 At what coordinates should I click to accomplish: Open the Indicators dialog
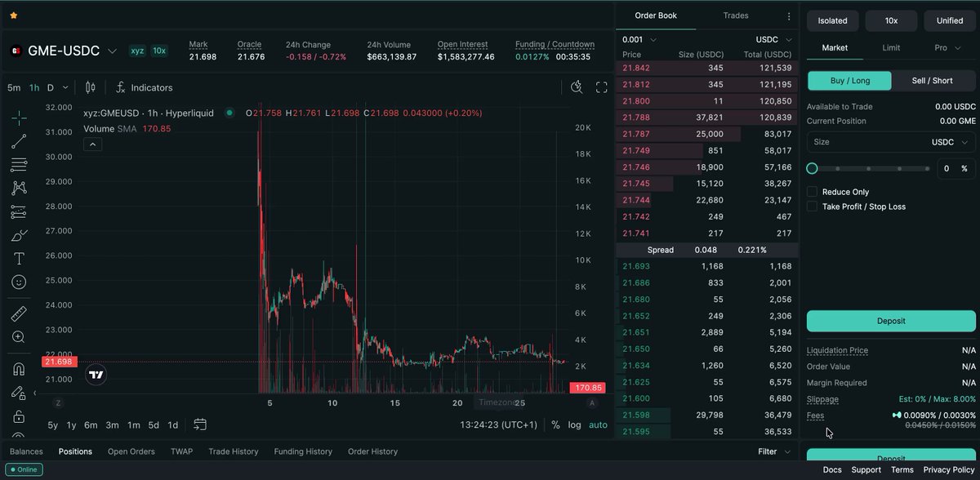click(144, 87)
